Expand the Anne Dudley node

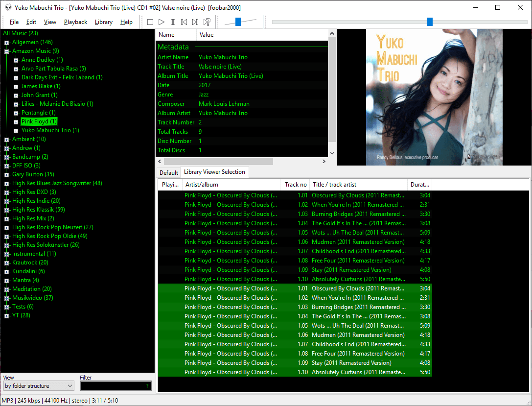tap(16, 60)
